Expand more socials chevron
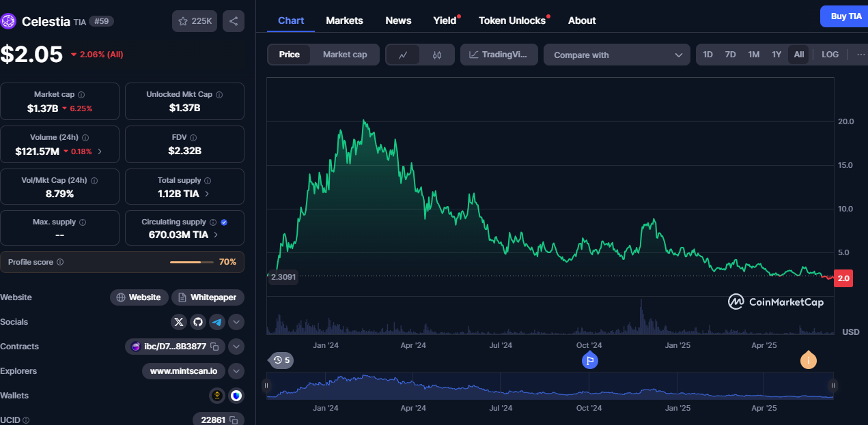 [236, 322]
